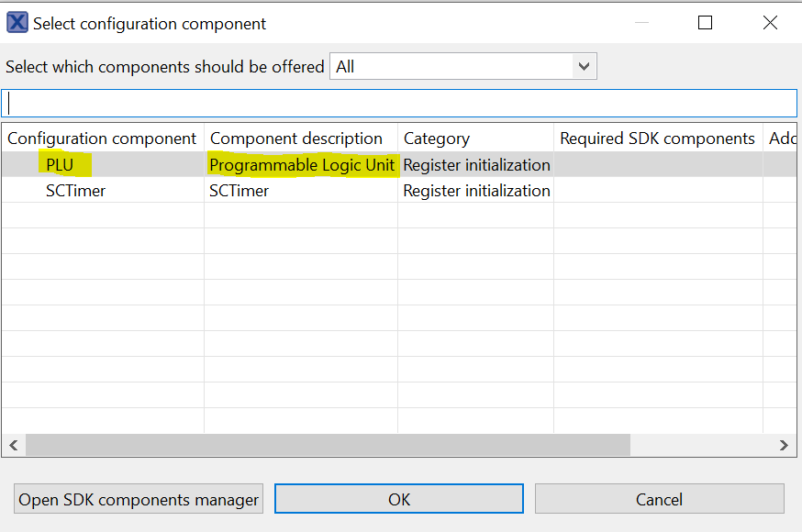Click the horizontal scrollbar thumb
This screenshot has width=802, height=532.
(328, 445)
